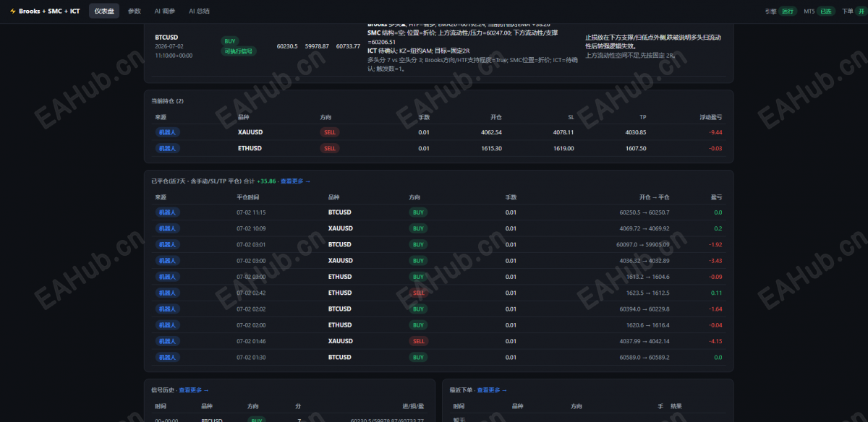Click the SELL badge on the open XAUUSD position
The height and width of the screenshot is (422, 868).
pos(330,132)
